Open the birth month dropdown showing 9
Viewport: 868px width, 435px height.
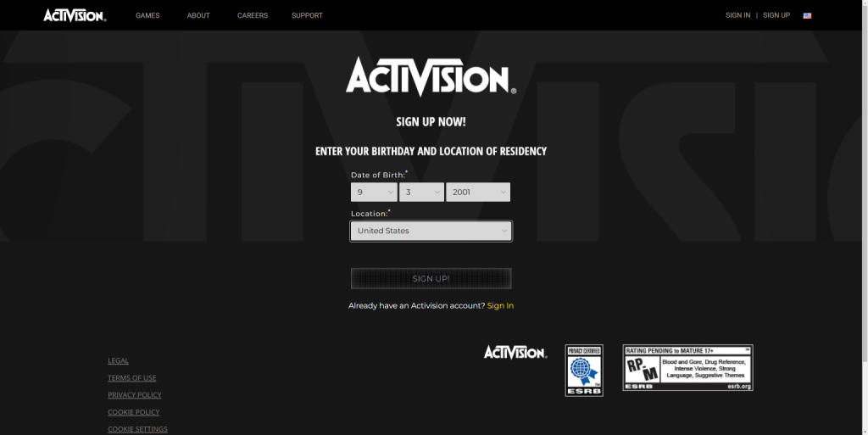point(374,192)
